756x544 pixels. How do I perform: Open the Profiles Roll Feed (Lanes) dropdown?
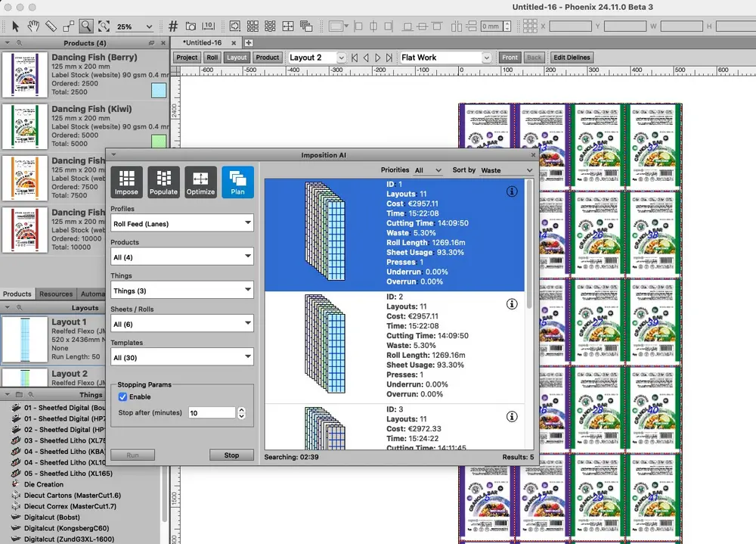(x=182, y=223)
